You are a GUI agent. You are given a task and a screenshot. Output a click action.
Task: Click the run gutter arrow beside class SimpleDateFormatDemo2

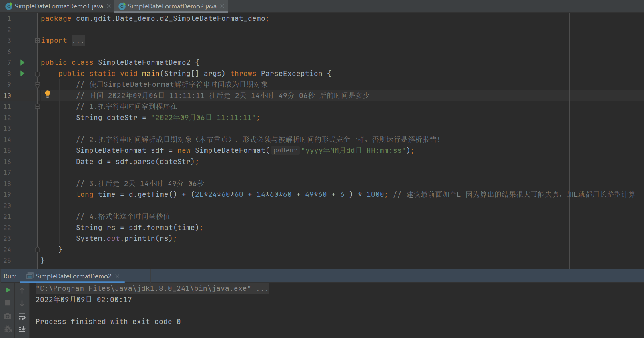coord(22,62)
